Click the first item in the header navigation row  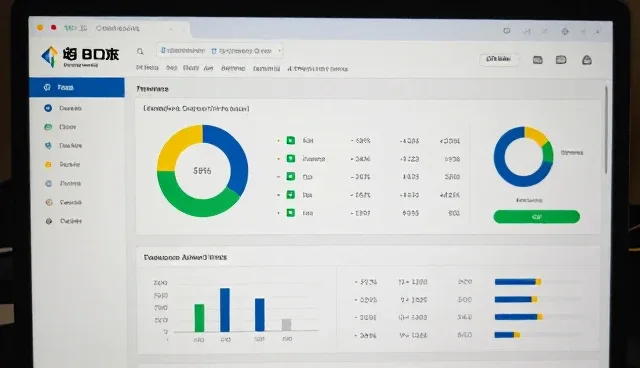coord(147,68)
